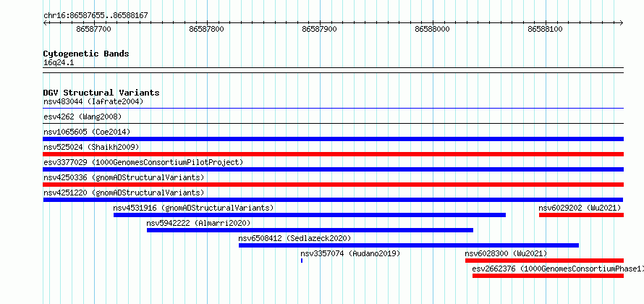Click the esv4262 (Wang2008) thin black line

[333, 123]
